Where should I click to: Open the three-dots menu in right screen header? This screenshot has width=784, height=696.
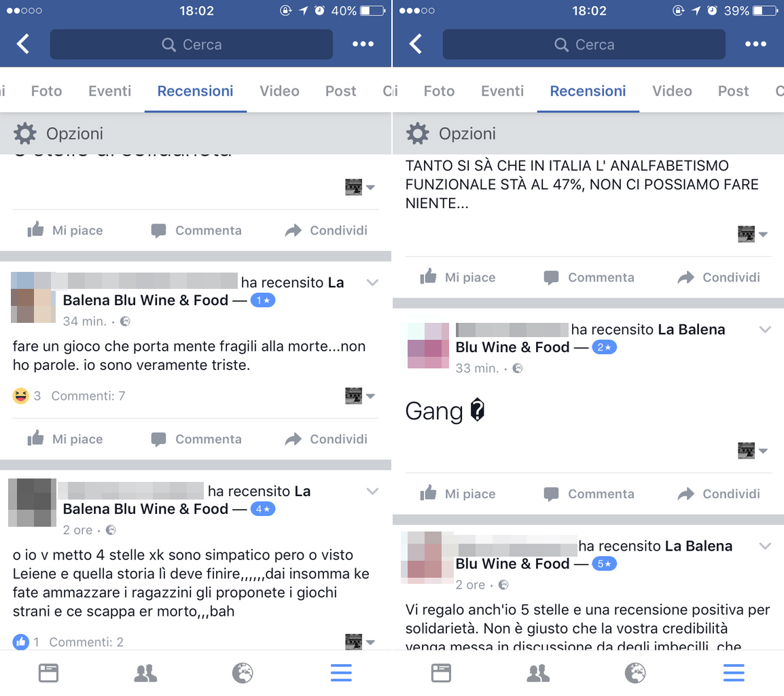coord(755,44)
